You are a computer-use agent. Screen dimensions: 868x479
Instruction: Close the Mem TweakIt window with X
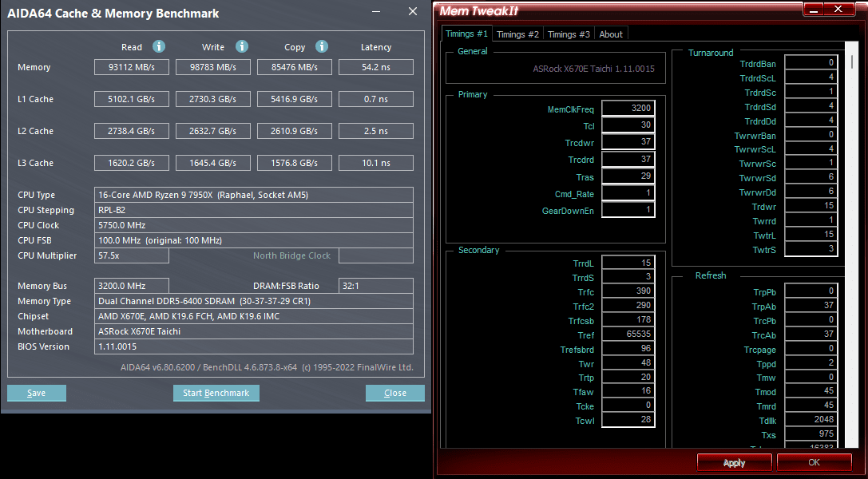pyautogui.click(x=838, y=10)
